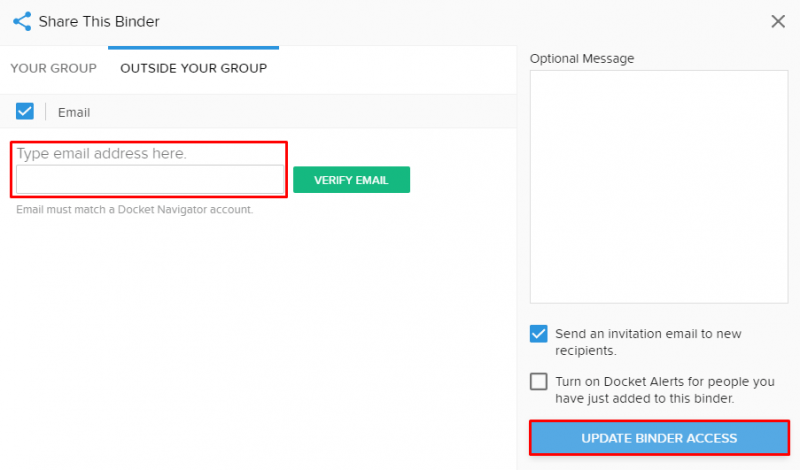Click the 'Type email address here.' placeholder label
Viewport: 800px width, 470px height.
[x=102, y=154]
